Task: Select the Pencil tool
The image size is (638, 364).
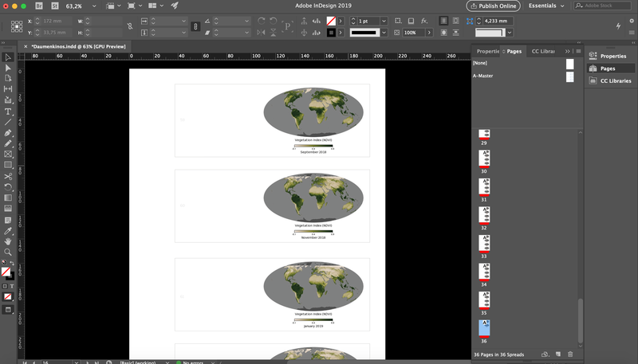Action: point(8,143)
